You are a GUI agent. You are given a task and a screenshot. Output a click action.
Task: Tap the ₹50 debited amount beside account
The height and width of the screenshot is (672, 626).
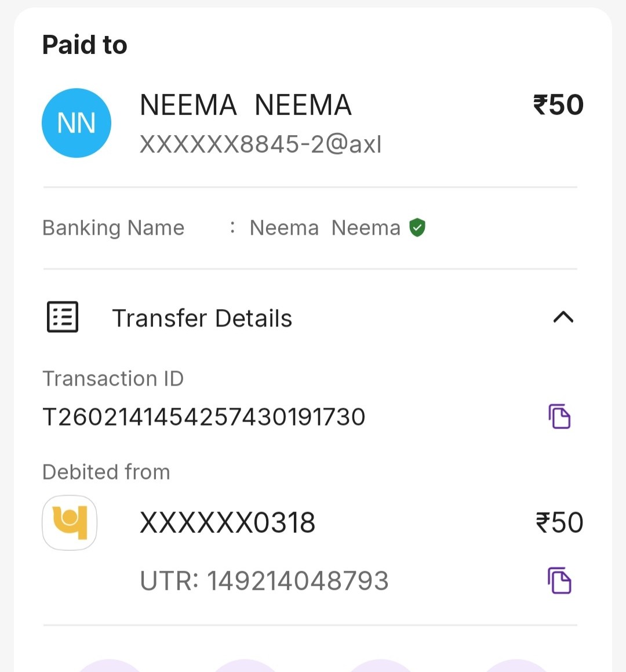click(x=559, y=522)
